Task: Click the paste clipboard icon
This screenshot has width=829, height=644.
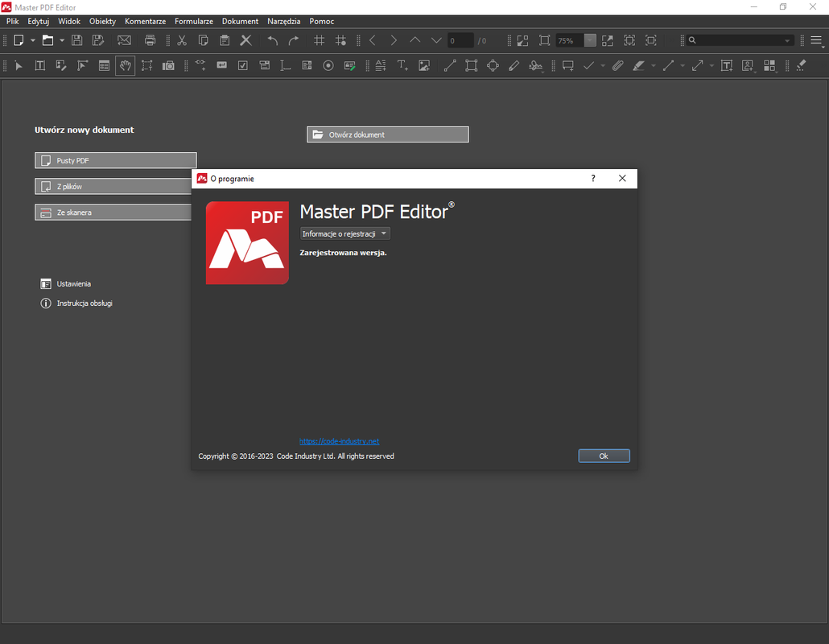Action: click(225, 41)
